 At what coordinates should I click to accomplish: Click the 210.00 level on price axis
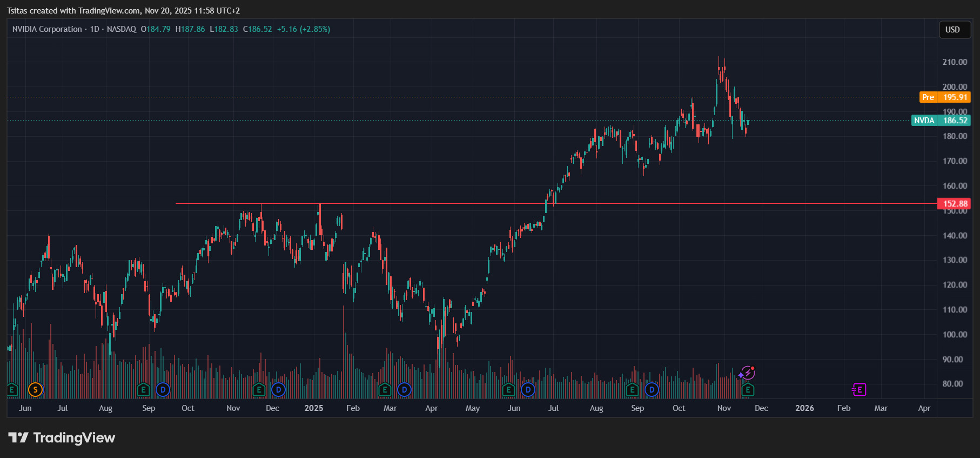[x=955, y=62]
